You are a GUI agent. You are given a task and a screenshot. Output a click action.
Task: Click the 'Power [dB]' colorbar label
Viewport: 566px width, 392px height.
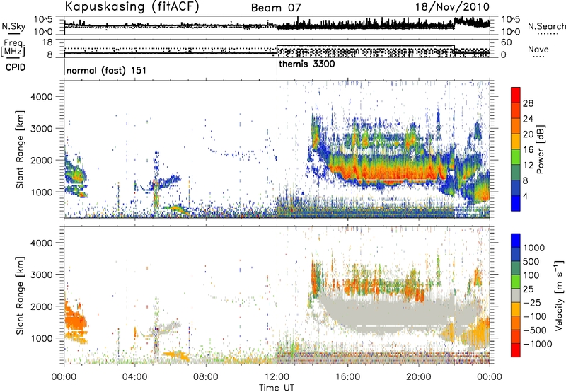coord(540,149)
